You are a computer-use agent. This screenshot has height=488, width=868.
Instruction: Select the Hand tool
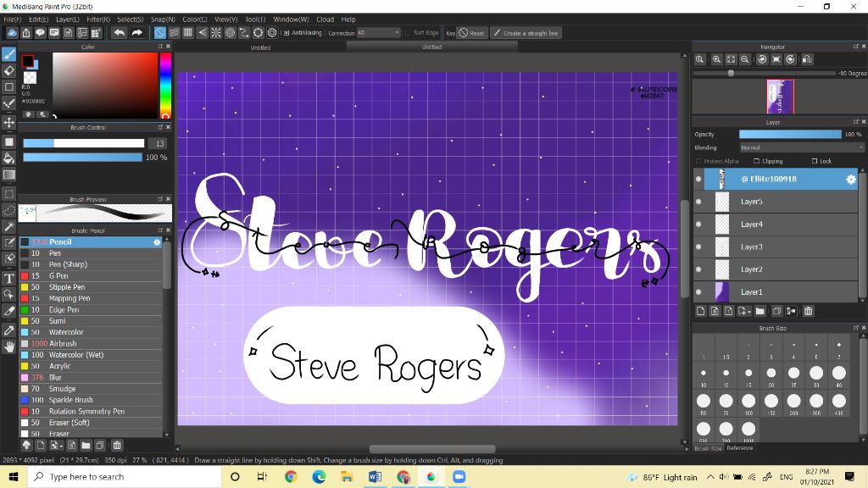pos(8,347)
